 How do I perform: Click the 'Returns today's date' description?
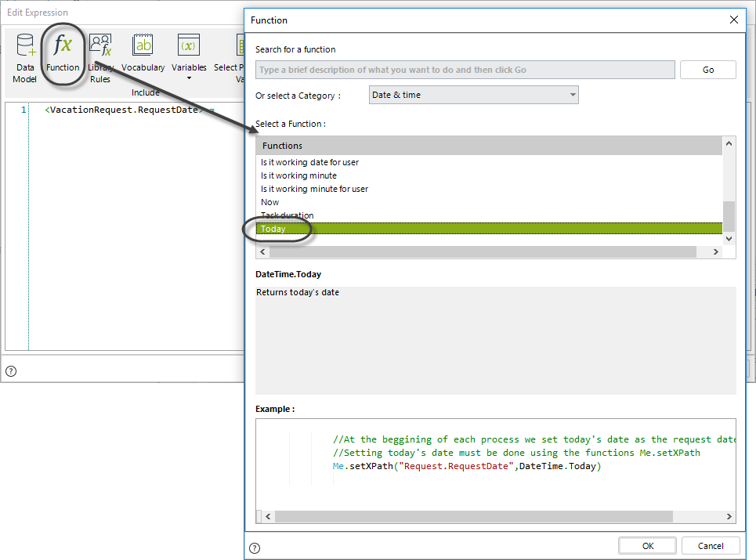click(x=298, y=292)
